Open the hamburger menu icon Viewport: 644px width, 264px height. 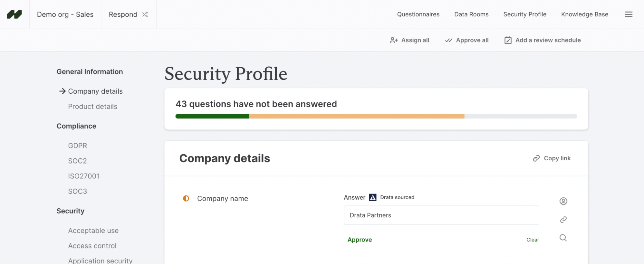[x=629, y=14]
